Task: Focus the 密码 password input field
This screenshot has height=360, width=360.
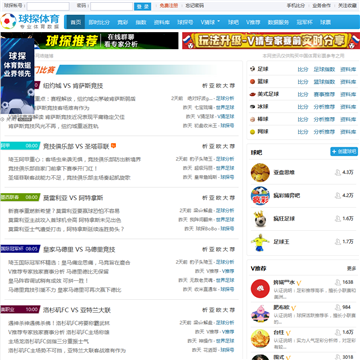Action: tap(112, 6)
